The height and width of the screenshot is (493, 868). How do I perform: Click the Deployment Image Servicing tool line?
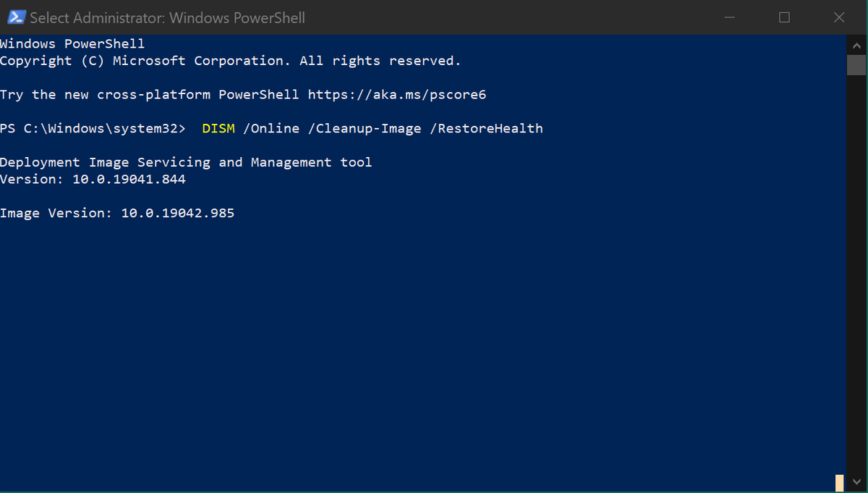click(x=186, y=162)
